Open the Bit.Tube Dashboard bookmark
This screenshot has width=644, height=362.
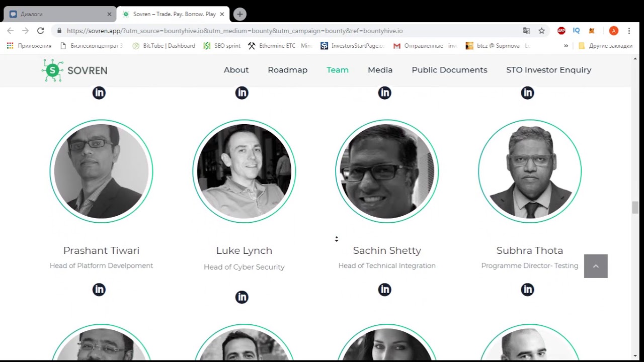coord(164,46)
